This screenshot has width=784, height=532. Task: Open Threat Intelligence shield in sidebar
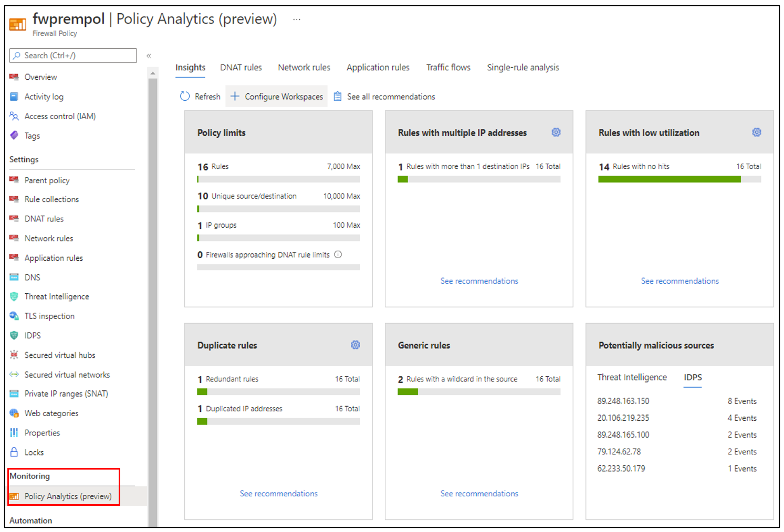14,296
